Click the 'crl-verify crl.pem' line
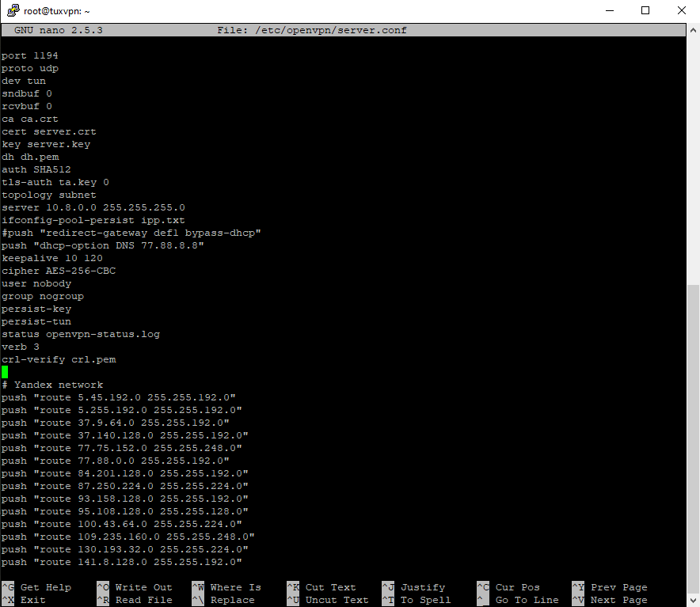The image size is (700, 607). (x=59, y=359)
